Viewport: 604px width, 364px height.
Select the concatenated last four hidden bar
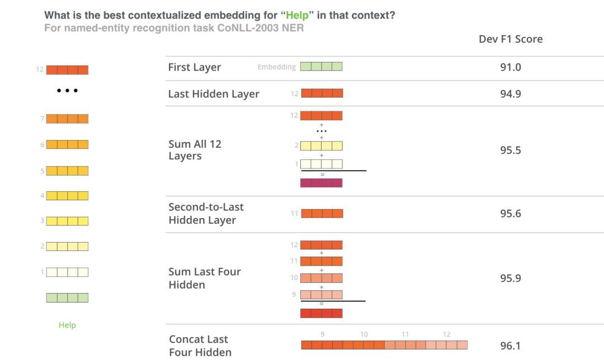pos(384,345)
